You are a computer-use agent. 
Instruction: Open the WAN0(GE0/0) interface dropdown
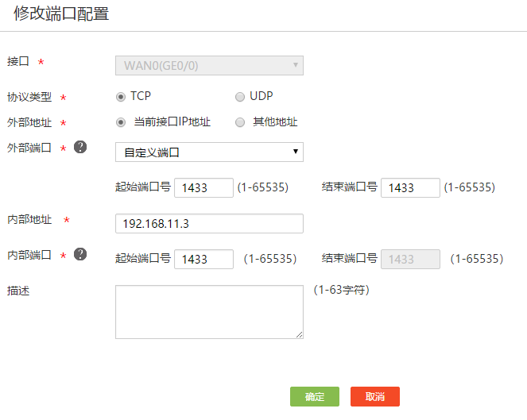click(209, 65)
